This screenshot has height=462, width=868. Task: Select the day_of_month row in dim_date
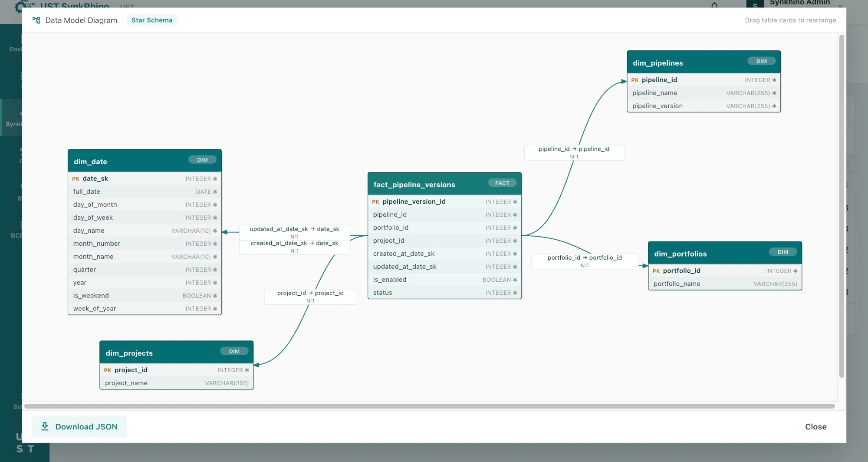click(x=145, y=205)
